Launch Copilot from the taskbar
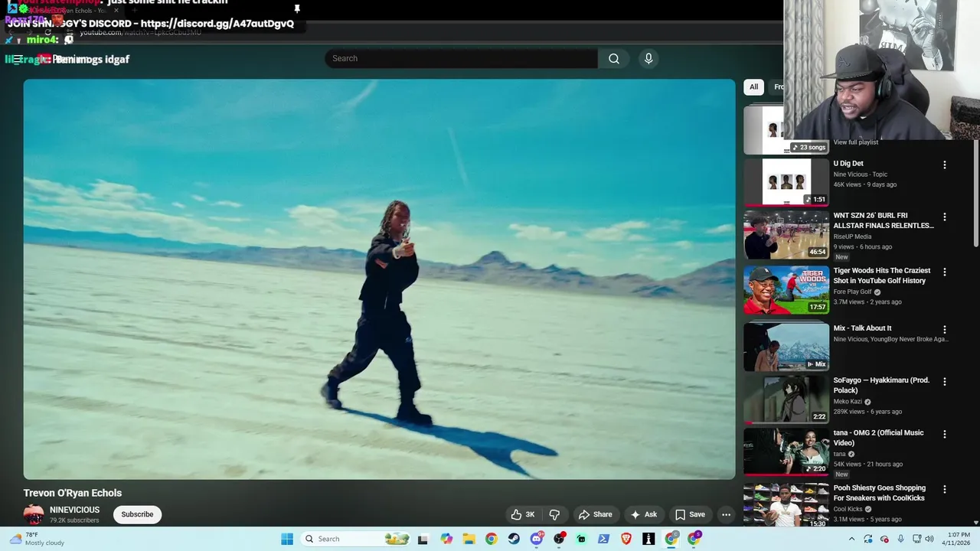This screenshot has height=551, width=980. tap(446, 539)
